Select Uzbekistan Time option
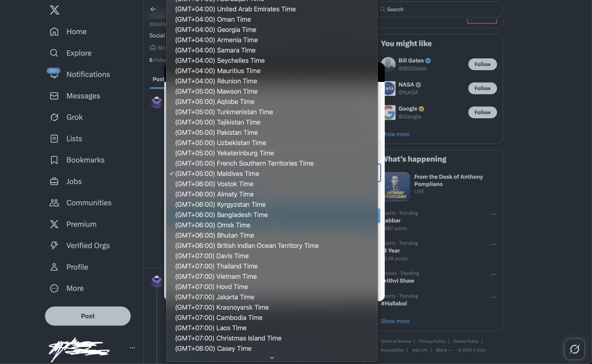 pyautogui.click(x=272, y=143)
